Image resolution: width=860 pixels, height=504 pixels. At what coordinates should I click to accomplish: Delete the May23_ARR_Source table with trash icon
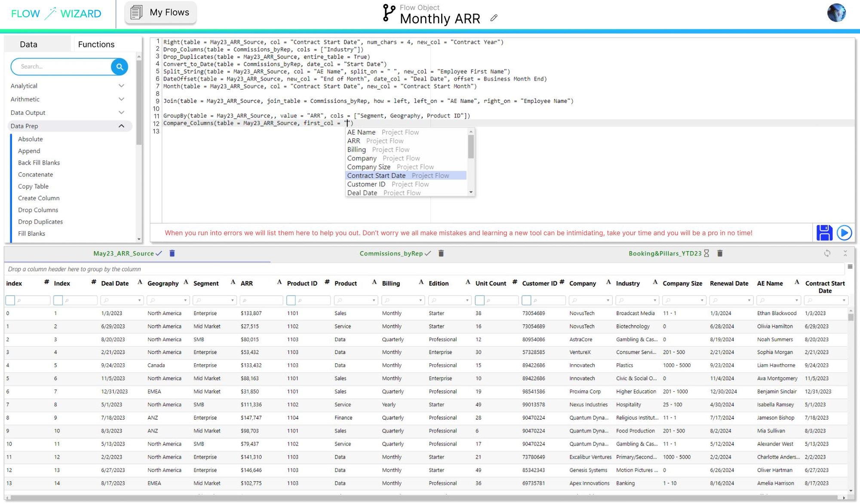[x=172, y=253]
